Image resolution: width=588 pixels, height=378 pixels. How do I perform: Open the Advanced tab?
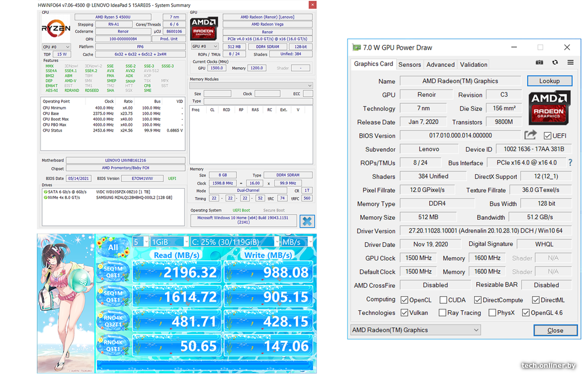(440, 64)
